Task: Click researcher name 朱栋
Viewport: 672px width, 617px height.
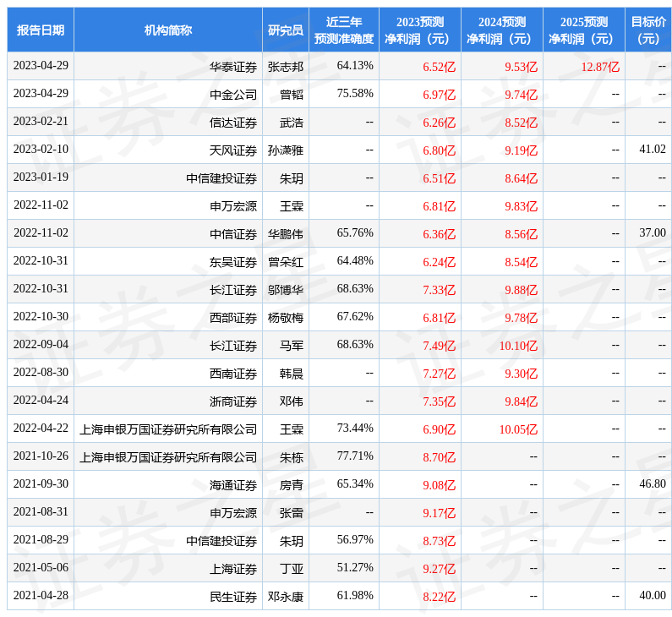Action: point(292,457)
